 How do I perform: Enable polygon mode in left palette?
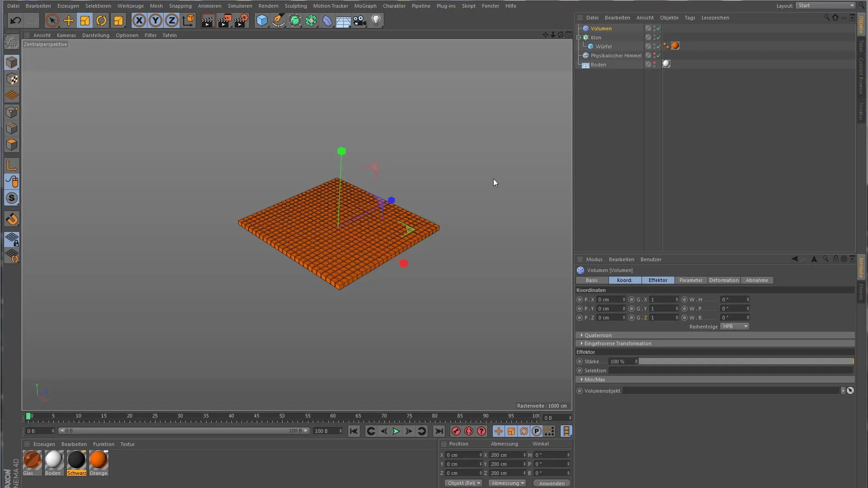(x=12, y=145)
